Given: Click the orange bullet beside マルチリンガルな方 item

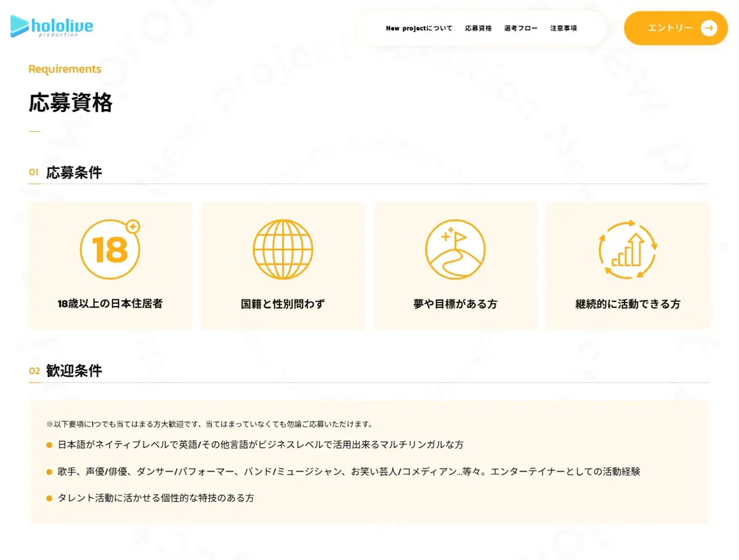Looking at the screenshot, I should (x=49, y=444).
